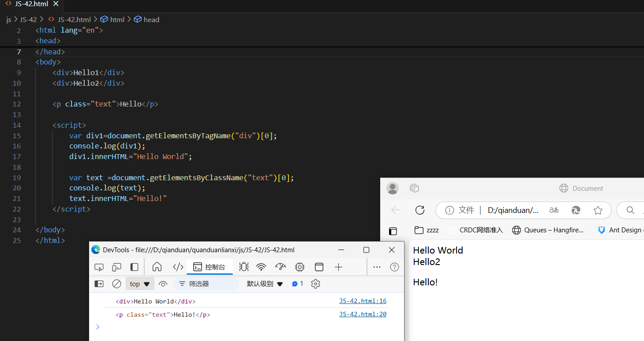This screenshot has width=644, height=341.
Task: Open DevTools customize ellipsis menu
Action: pyautogui.click(x=377, y=267)
